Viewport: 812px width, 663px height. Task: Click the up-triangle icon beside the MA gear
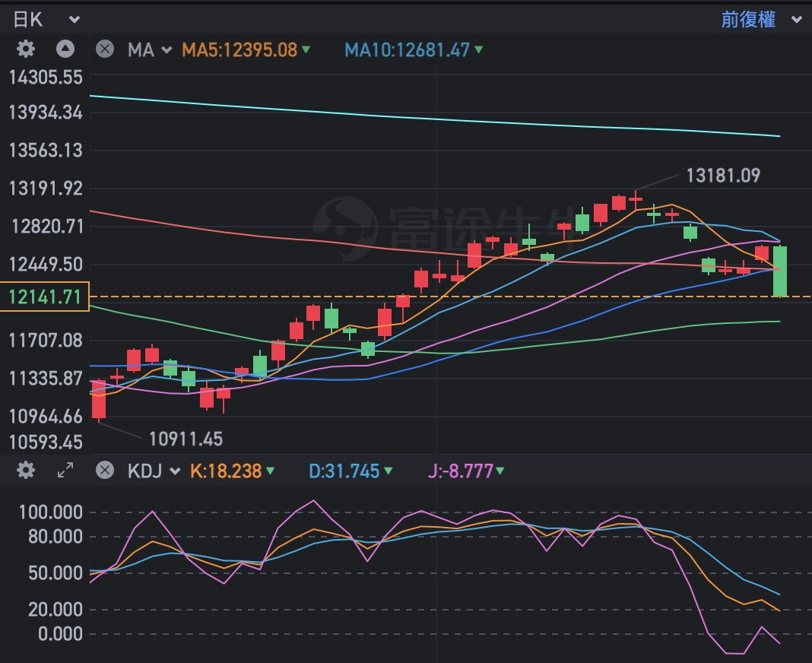pyautogui.click(x=65, y=50)
